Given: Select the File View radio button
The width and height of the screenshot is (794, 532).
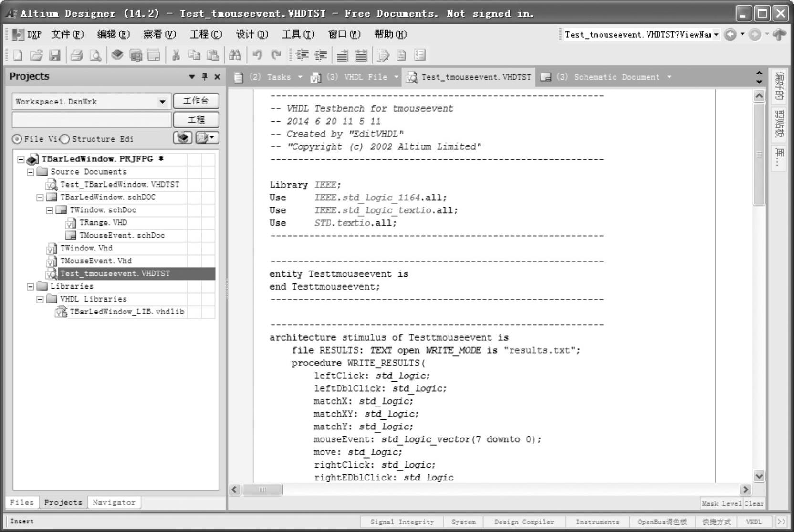Looking at the screenshot, I should [x=17, y=139].
